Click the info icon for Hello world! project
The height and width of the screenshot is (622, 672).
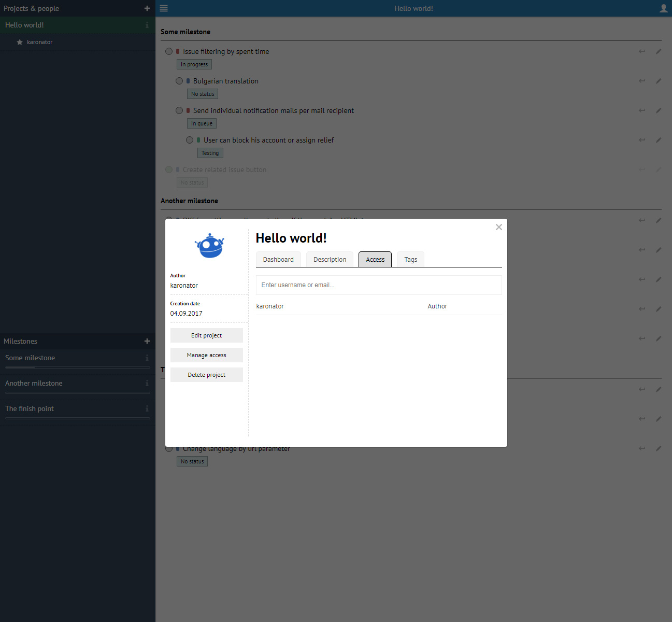(147, 25)
